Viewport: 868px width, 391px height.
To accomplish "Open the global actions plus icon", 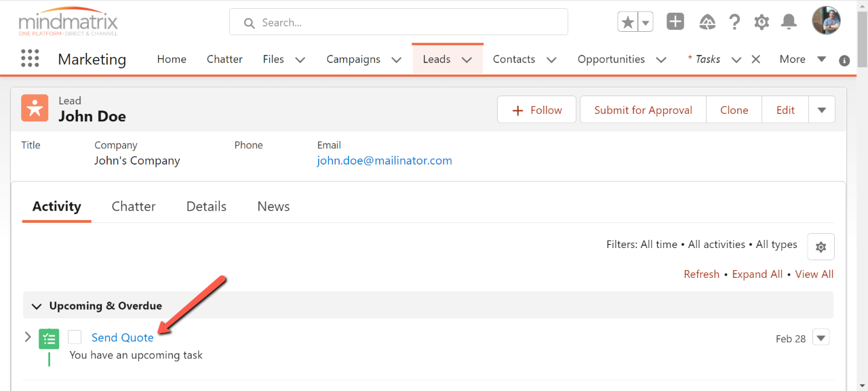I will [x=675, y=22].
